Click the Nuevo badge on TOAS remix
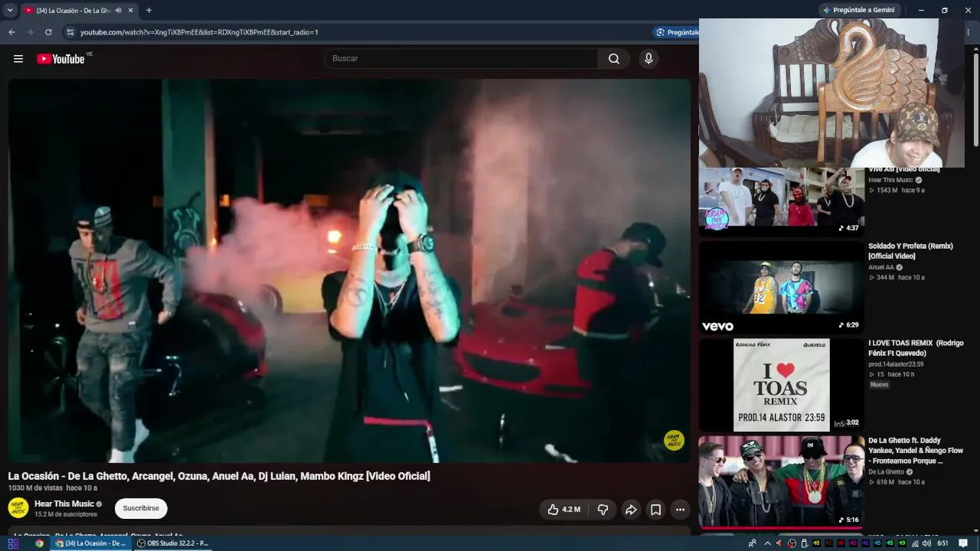980x551 pixels. [x=880, y=384]
